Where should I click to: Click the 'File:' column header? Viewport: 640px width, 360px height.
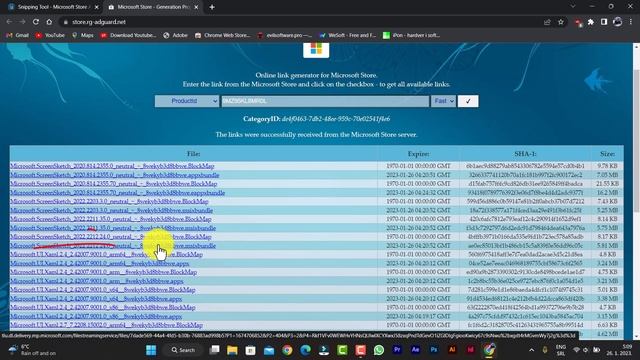(193, 154)
